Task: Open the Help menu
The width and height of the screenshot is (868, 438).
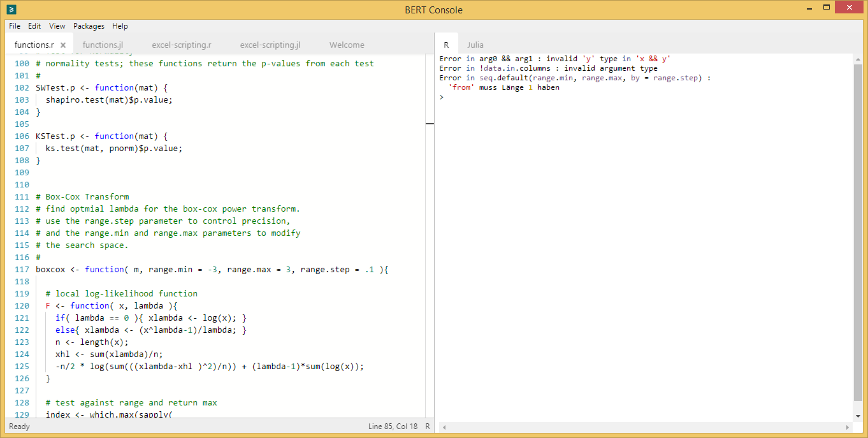Action: (120, 26)
